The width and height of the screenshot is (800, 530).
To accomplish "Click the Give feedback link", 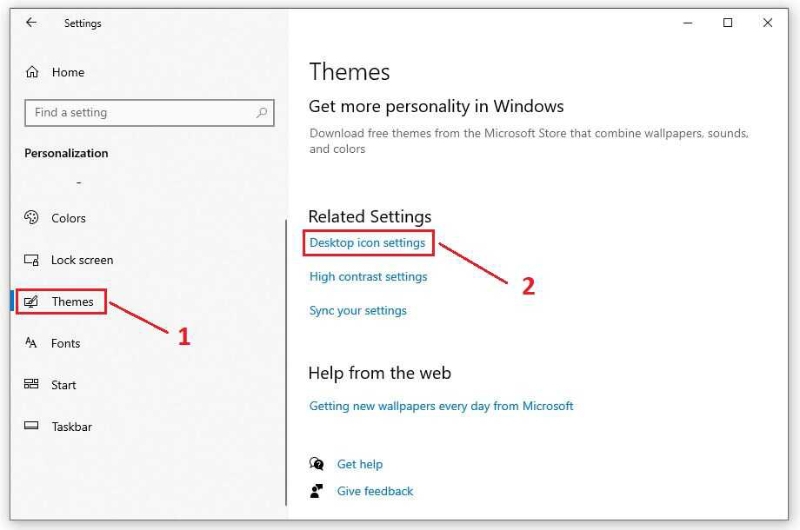I will 375,491.
